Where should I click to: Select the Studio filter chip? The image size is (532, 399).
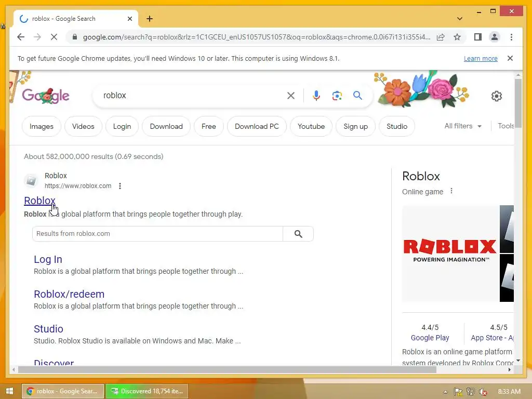click(x=397, y=126)
